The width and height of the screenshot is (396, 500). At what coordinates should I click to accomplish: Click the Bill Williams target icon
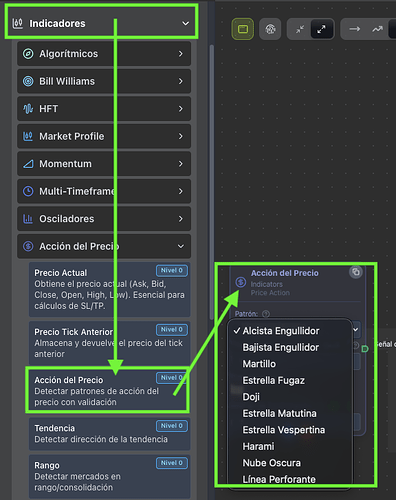click(28, 81)
